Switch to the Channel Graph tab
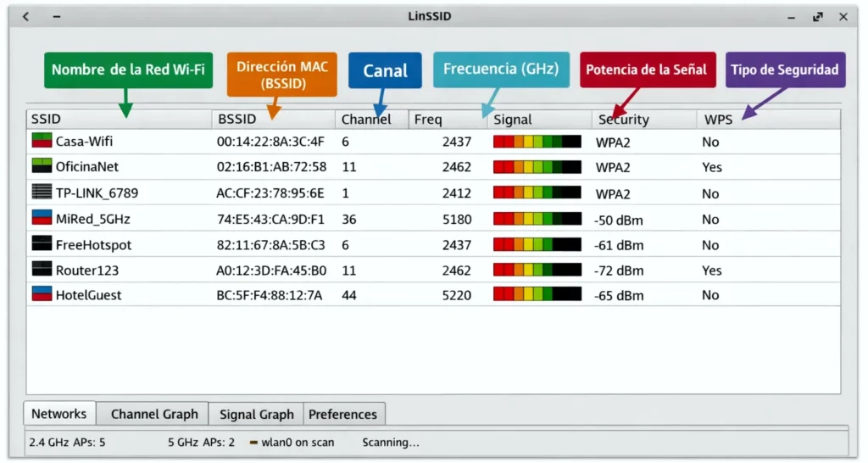The height and width of the screenshot is (463, 868). point(153,414)
